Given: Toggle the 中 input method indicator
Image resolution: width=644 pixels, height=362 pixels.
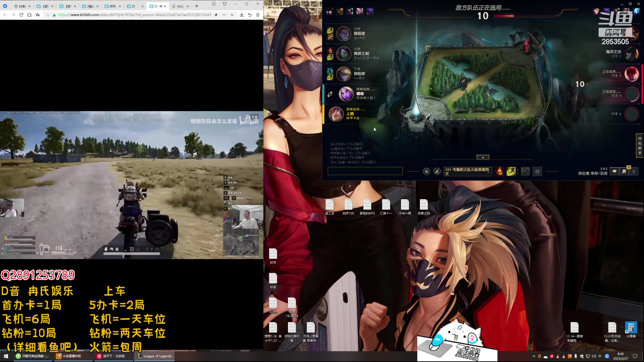Looking at the screenshot, I should (600, 356).
